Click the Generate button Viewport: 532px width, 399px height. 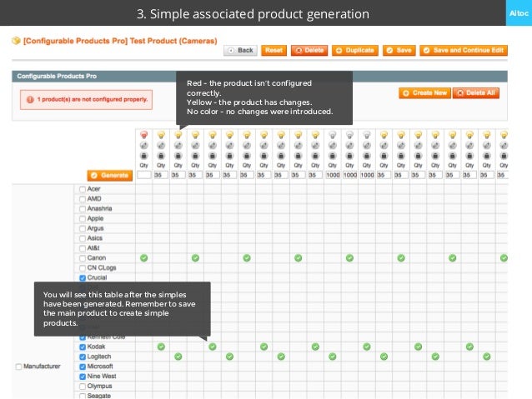pyautogui.click(x=108, y=176)
